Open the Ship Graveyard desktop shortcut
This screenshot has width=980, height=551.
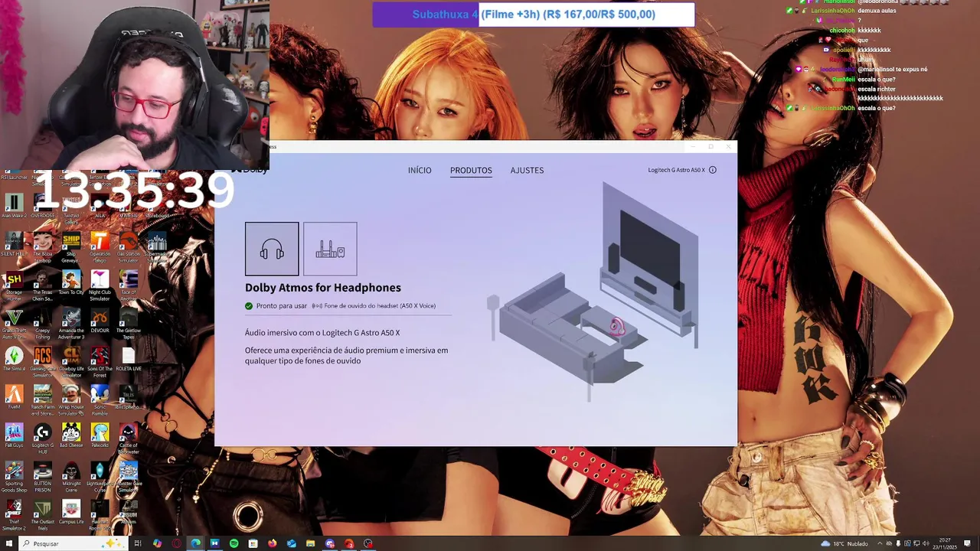tap(71, 246)
